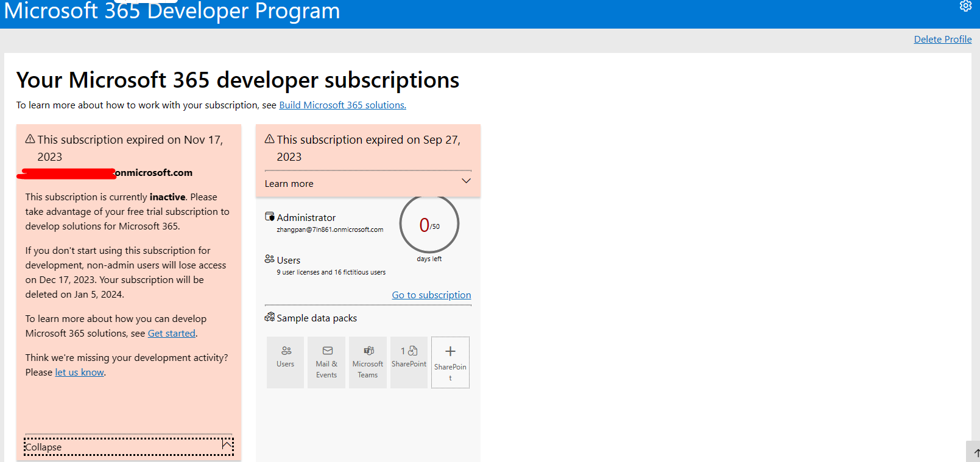Select Microsoft Teams data pack
The width and height of the screenshot is (980, 462).
click(368, 362)
